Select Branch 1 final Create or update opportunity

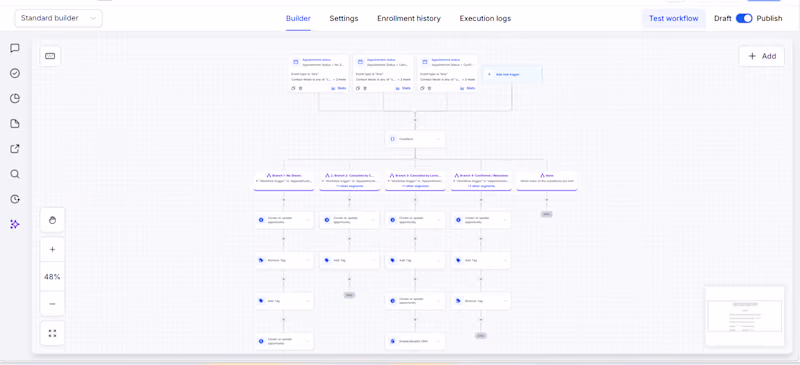[284, 341]
